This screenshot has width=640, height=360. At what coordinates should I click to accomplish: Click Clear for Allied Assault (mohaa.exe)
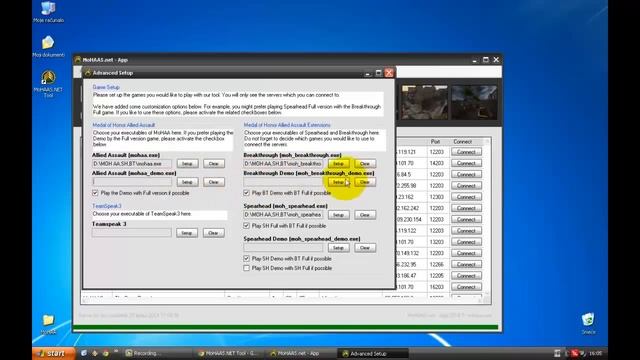(214, 164)
